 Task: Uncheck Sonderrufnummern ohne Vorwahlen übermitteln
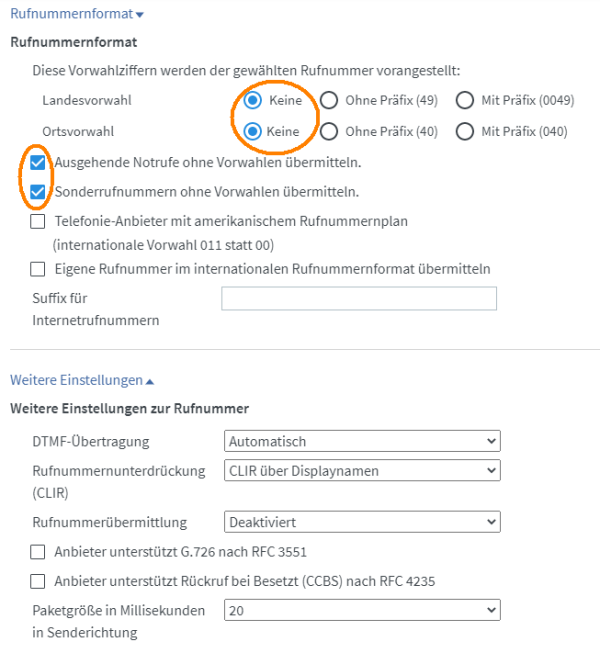click(37, 192)
